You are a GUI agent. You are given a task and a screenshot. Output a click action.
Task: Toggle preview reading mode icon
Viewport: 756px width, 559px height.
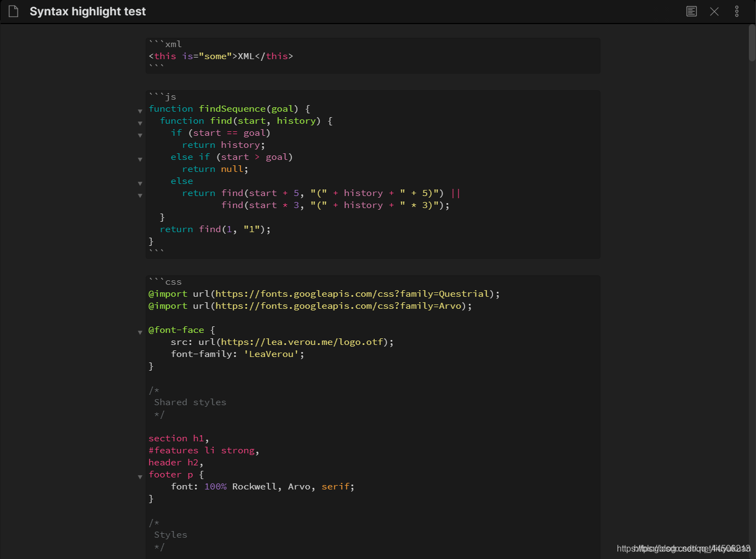coord(692,11)
